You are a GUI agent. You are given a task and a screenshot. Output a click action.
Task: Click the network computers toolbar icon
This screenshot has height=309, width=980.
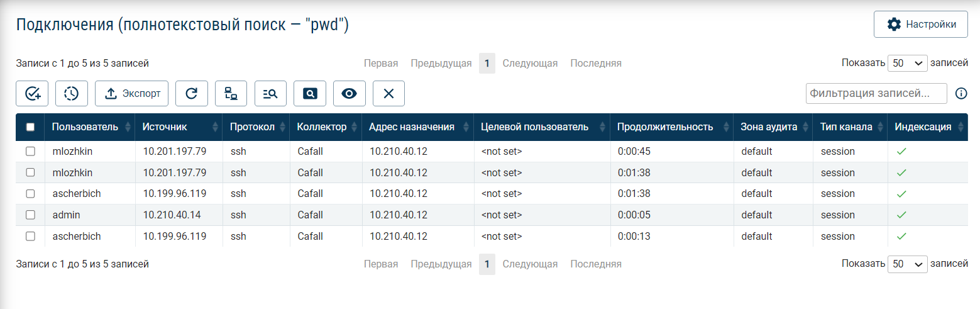coord(231,94)
